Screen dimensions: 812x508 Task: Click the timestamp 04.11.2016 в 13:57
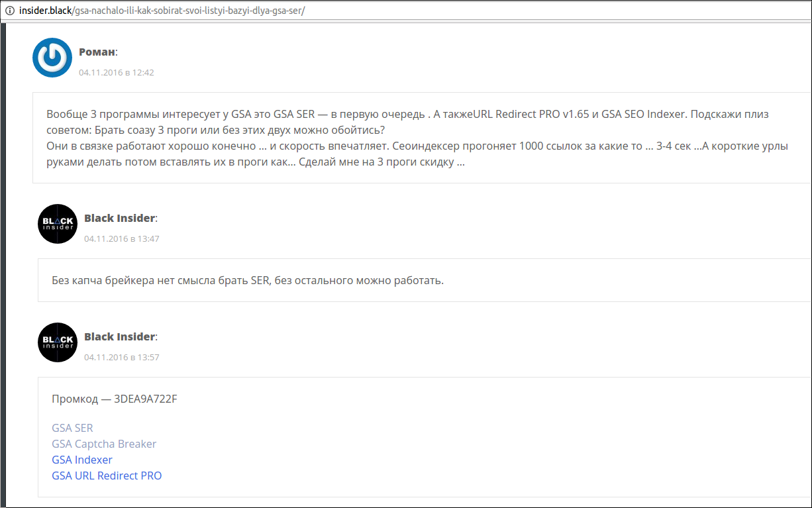point(122,357)
